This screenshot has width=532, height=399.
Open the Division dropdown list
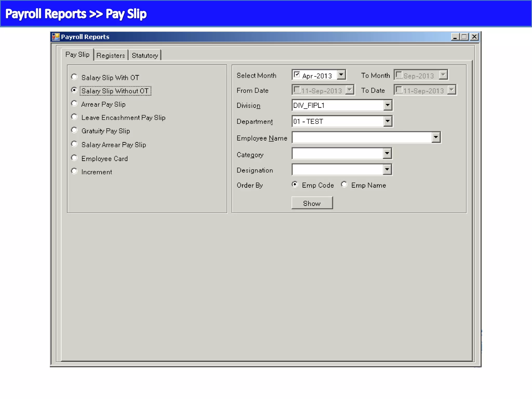click(388, 105)
